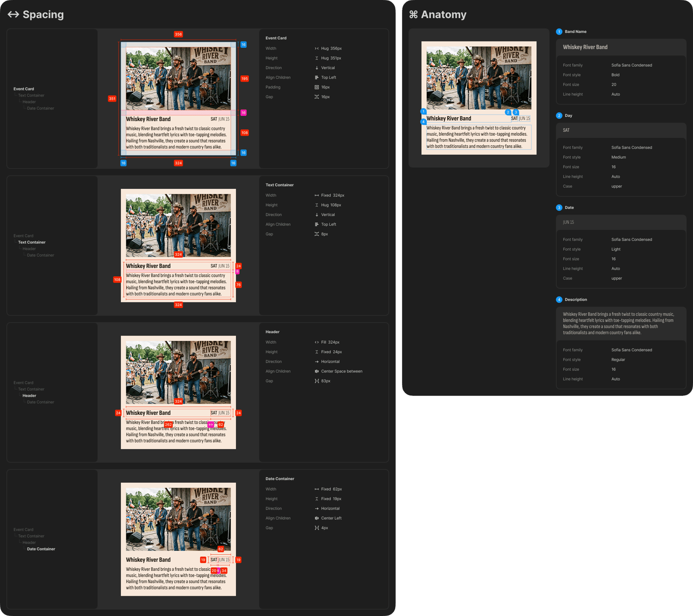Click the Light font style value
The width and height of the screenshot is (693, 616).
click(616, 249)
